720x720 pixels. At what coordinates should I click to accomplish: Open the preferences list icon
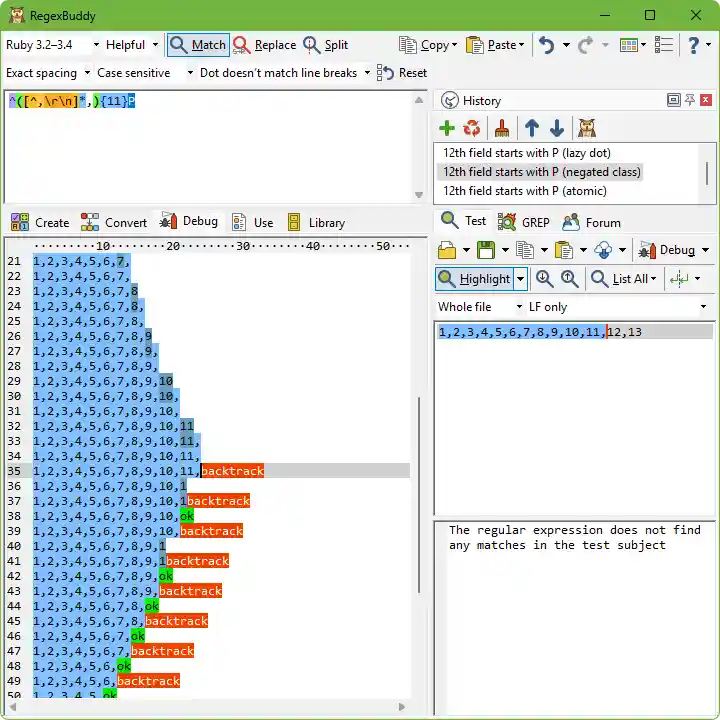pos(664,45)
